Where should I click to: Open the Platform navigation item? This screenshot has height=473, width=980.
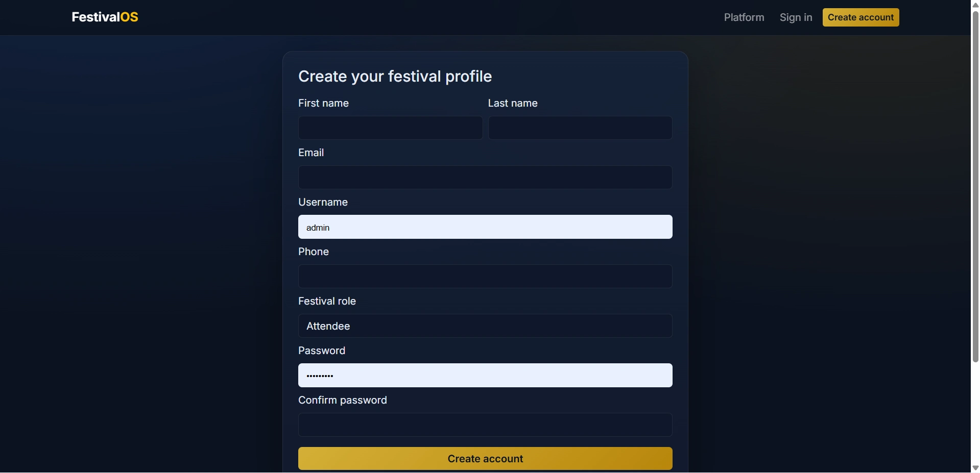click(x=744, y=17)
